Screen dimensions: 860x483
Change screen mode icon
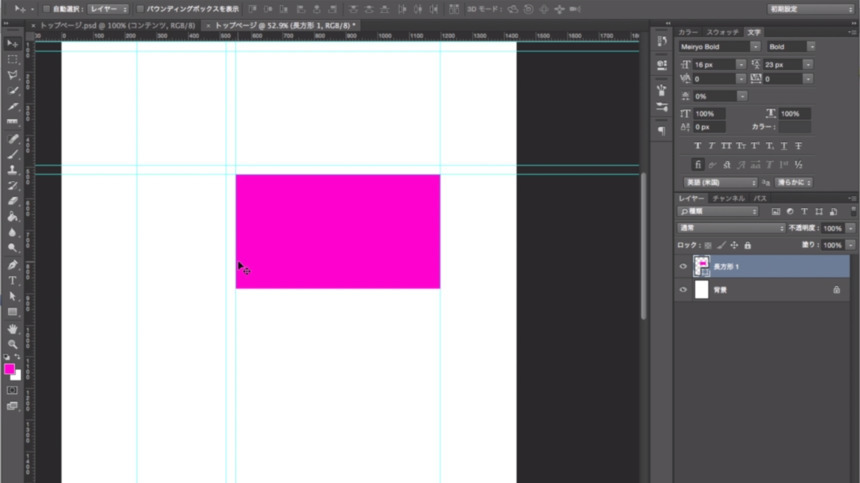pyautogui.click(x=12, y=406)
